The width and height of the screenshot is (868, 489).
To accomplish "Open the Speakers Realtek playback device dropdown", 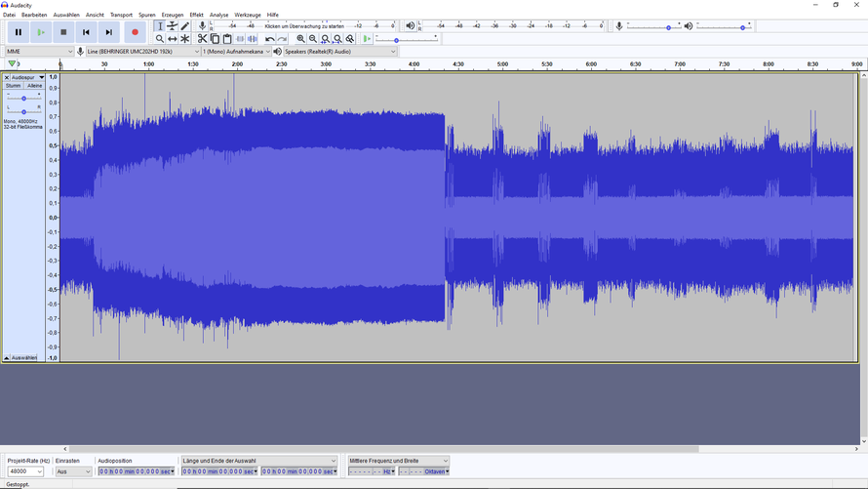I will 340,52.
